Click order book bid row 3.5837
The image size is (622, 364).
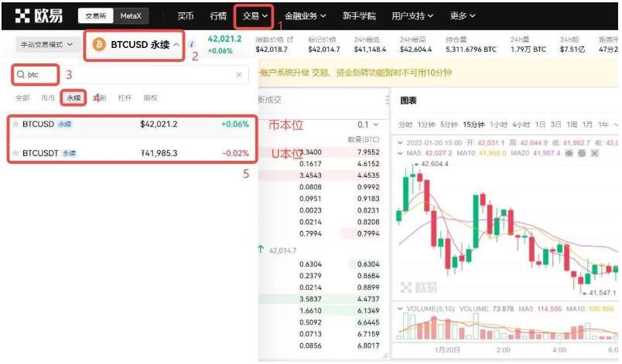point(320,299)
